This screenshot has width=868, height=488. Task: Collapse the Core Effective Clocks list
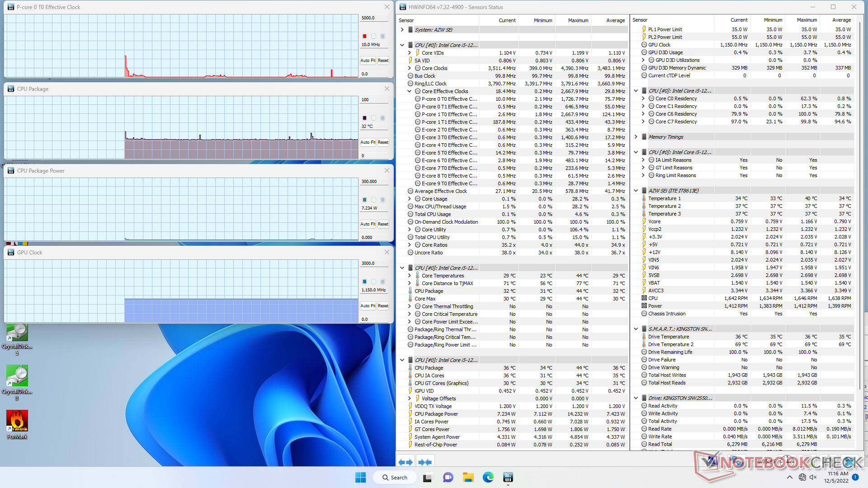[x=410, y=91]
